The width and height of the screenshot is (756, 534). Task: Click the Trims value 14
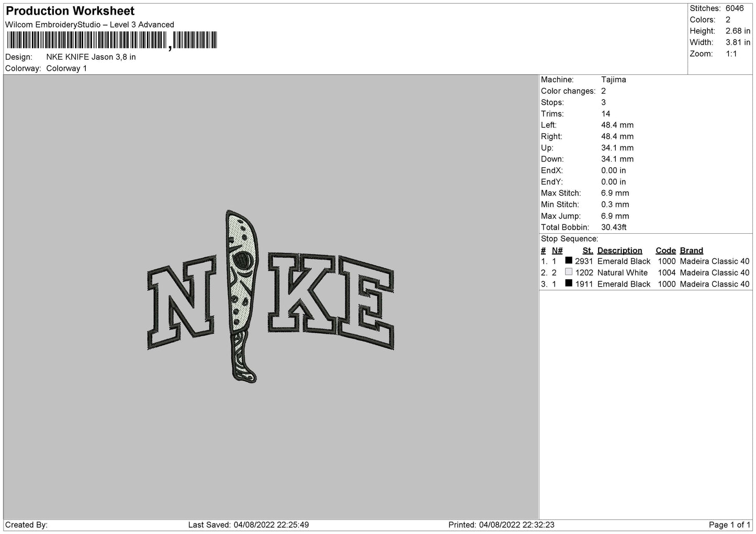pos(606,114)
